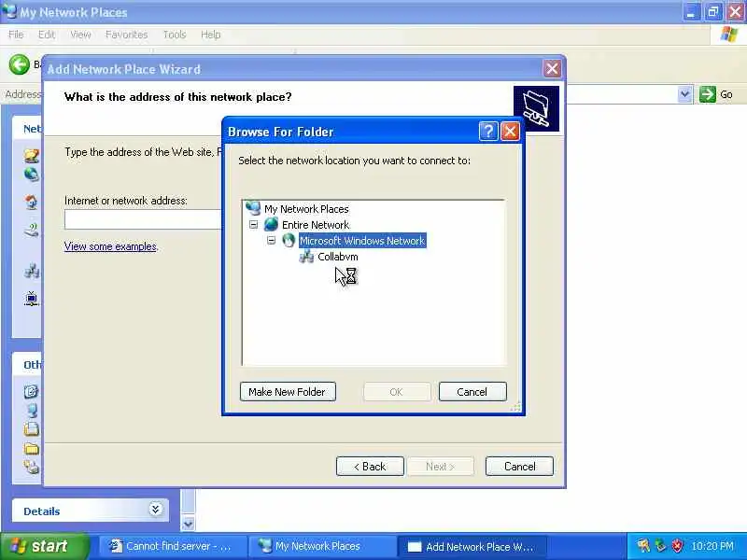Click the sidebar scroll down arrow
This screenshot has height=560, width=747.
(x=188, y=524)
